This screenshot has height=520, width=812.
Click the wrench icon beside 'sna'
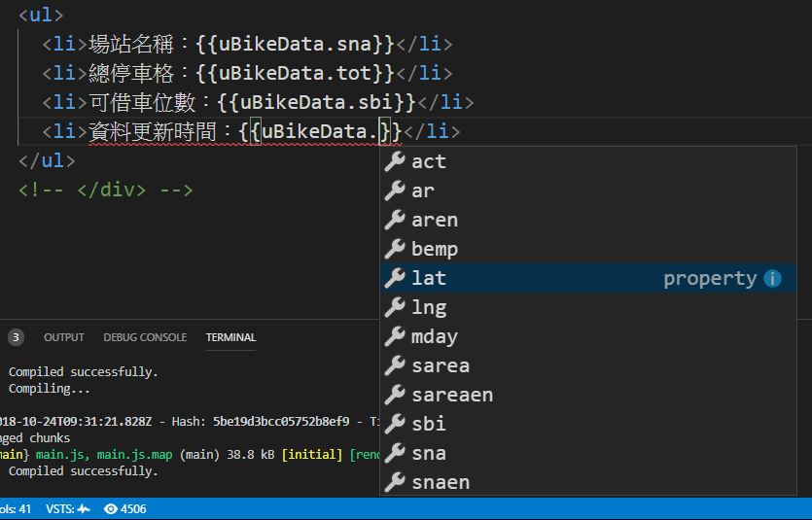[395, 453]
